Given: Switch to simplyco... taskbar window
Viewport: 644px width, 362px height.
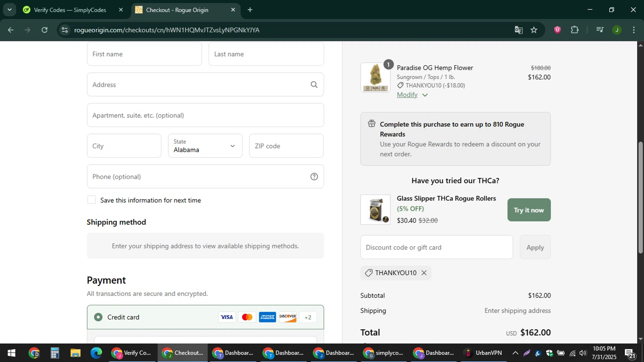Looking at the screenshot, I should point(384,353).
